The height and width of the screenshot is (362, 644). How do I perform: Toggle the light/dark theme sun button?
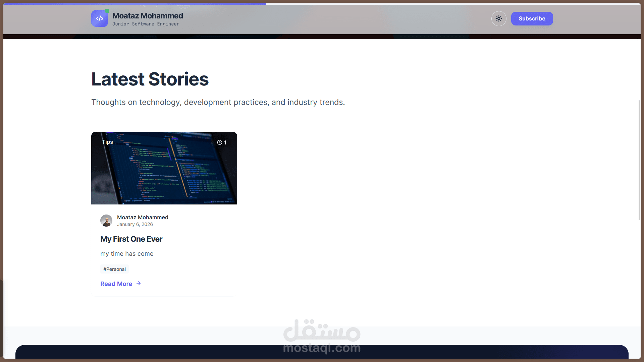[499, 19]
